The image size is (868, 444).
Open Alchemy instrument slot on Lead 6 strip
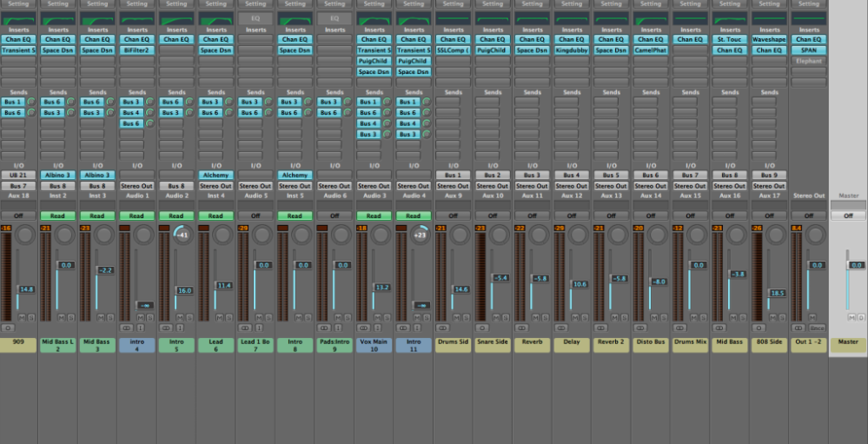(x=215, y=175)
